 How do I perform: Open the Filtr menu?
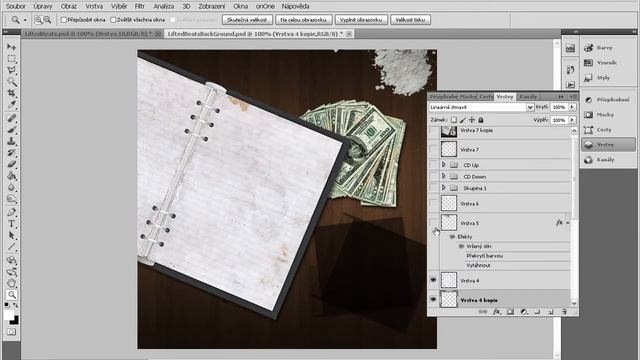pyautogui.click(x=140, y=6)
